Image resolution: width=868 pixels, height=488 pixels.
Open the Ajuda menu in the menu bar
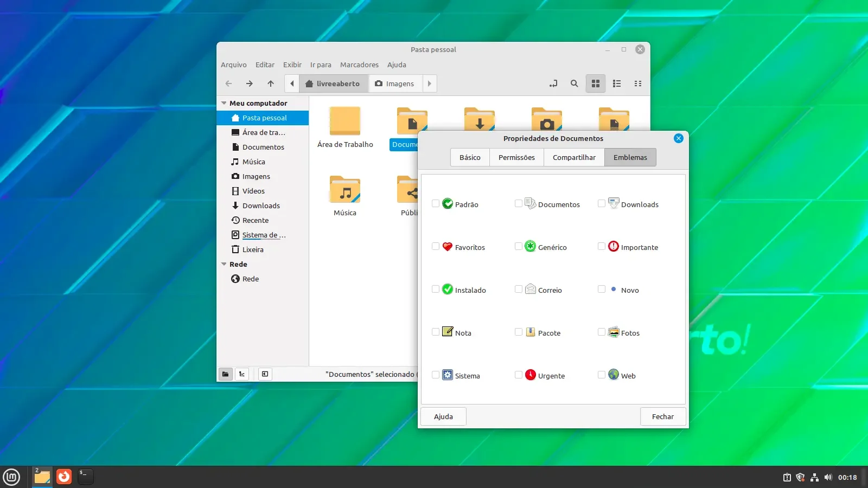click(x=397, y=65)
